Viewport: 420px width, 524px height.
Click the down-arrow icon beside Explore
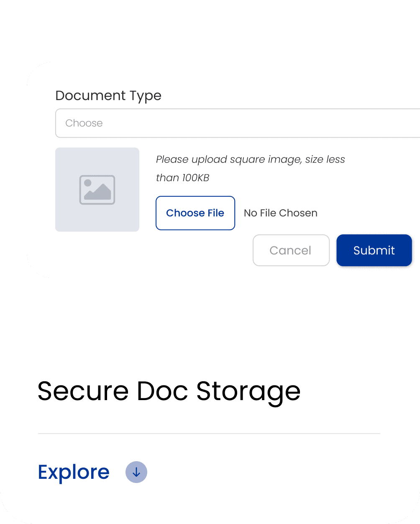tap(136, 472)
